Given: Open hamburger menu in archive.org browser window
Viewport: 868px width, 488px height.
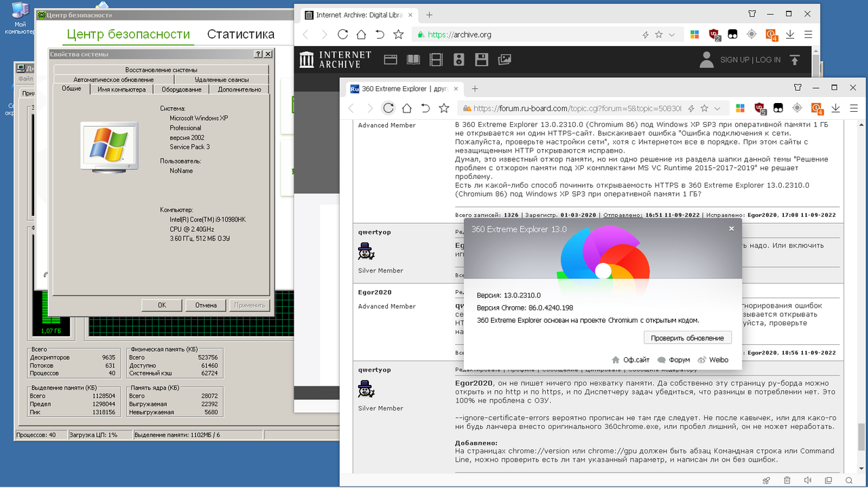Looking at the screenshot, I should pyautogui.click(x=808, y=34).
